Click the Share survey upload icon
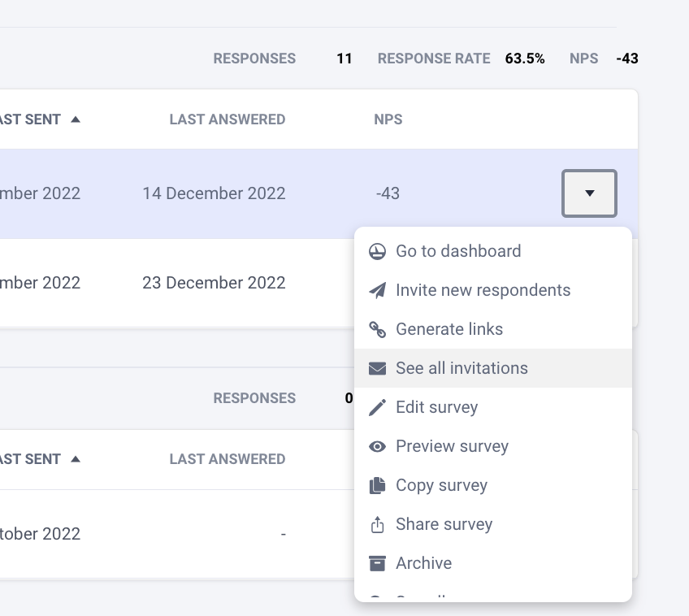 pos(377,525)
